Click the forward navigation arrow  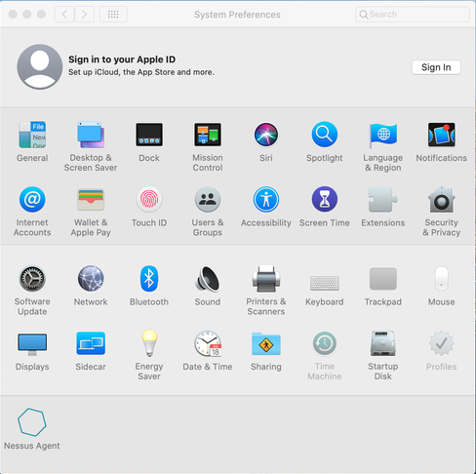(85, 15)
